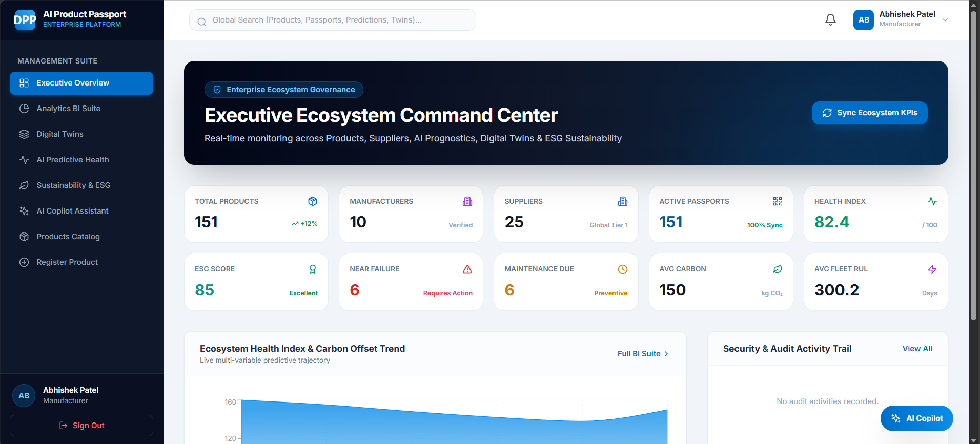Open View All audit activity link
The image size is (980, 444).
917,349
